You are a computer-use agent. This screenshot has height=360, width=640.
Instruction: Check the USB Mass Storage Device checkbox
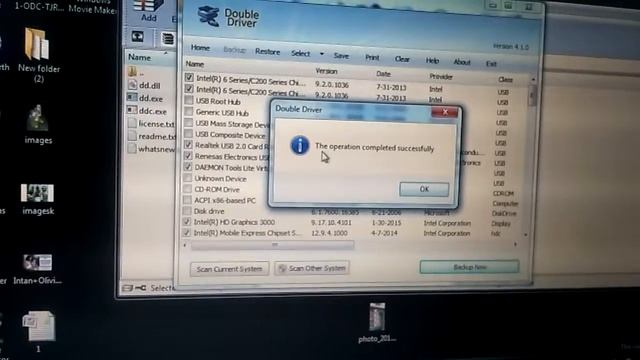tap(188, 122)
